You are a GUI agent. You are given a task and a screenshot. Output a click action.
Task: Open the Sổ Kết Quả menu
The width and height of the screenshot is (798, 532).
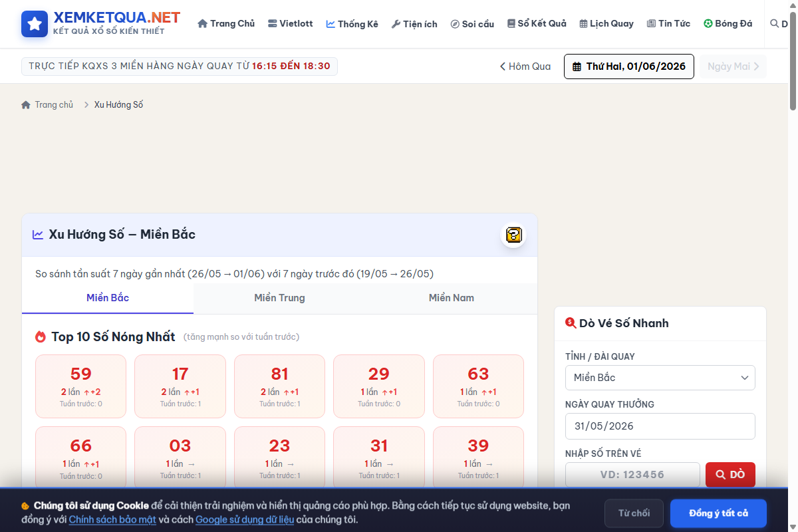[x=537, y=23]
